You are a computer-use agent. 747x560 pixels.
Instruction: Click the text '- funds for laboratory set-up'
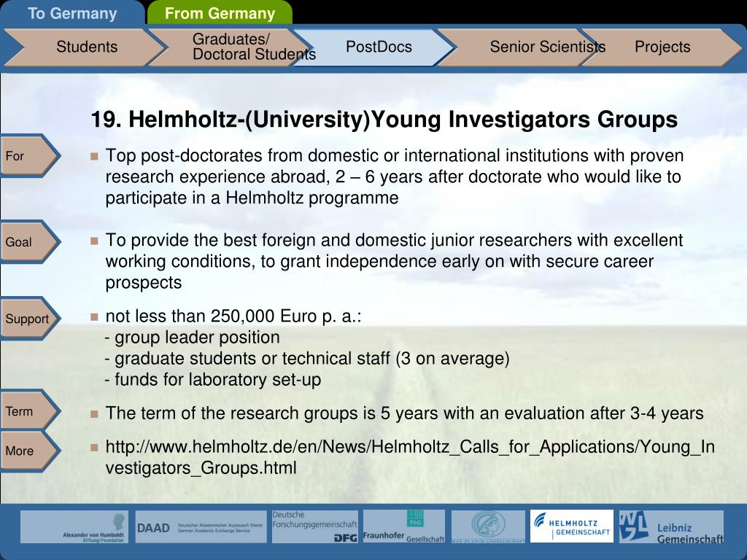point(213,379)
